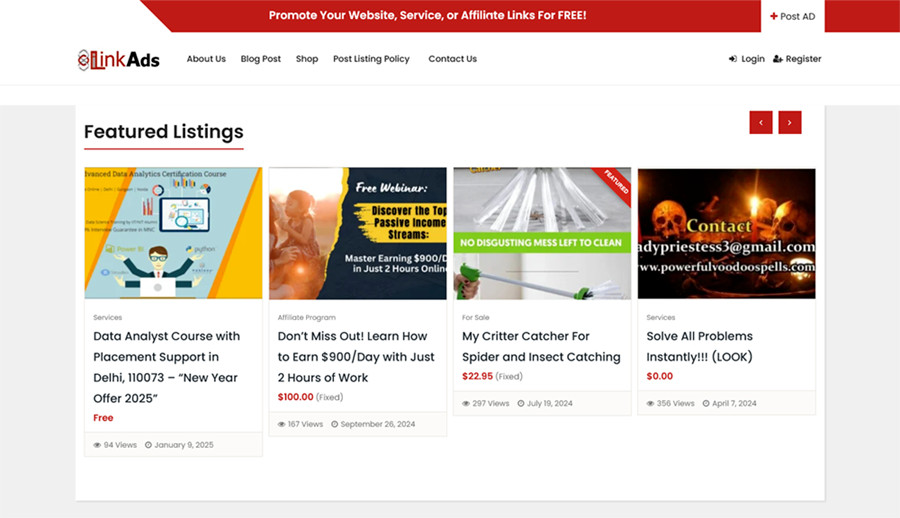
Task: Click the LinkAds logo
Action: tap(119, 60)
